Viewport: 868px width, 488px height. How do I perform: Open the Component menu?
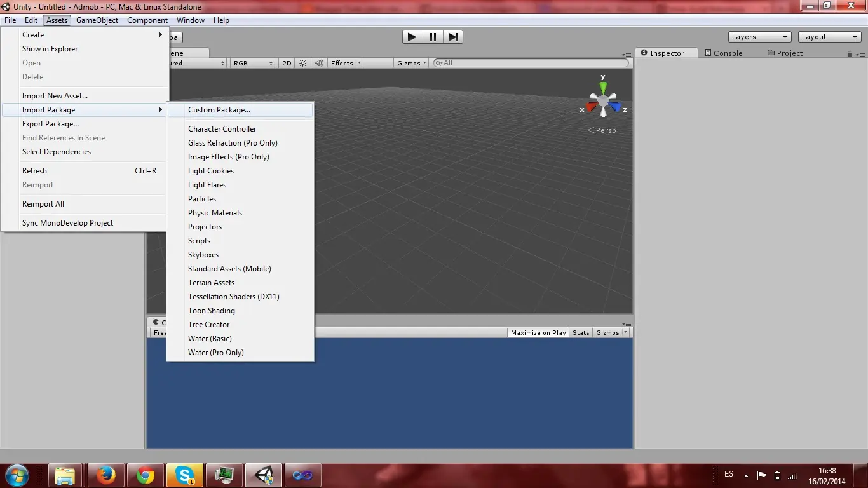pyautogui.click(x=147, y=20)
